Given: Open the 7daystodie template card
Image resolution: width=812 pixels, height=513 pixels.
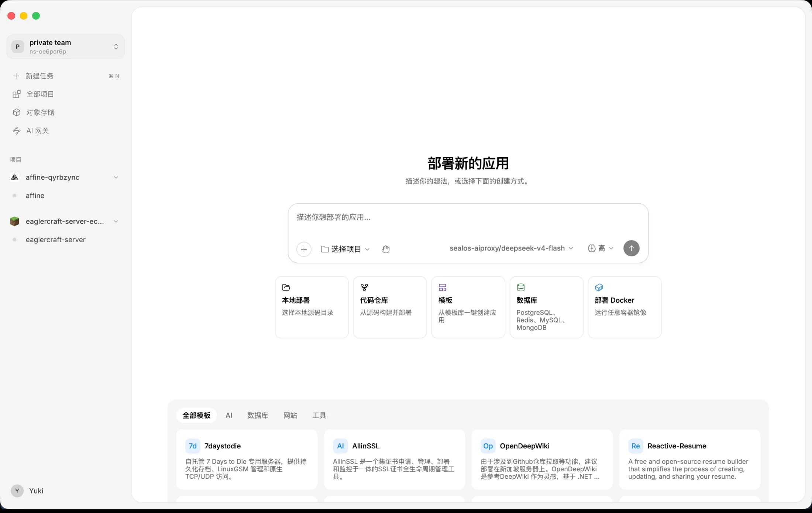Looking at the screenshot, I should (247, 459).
